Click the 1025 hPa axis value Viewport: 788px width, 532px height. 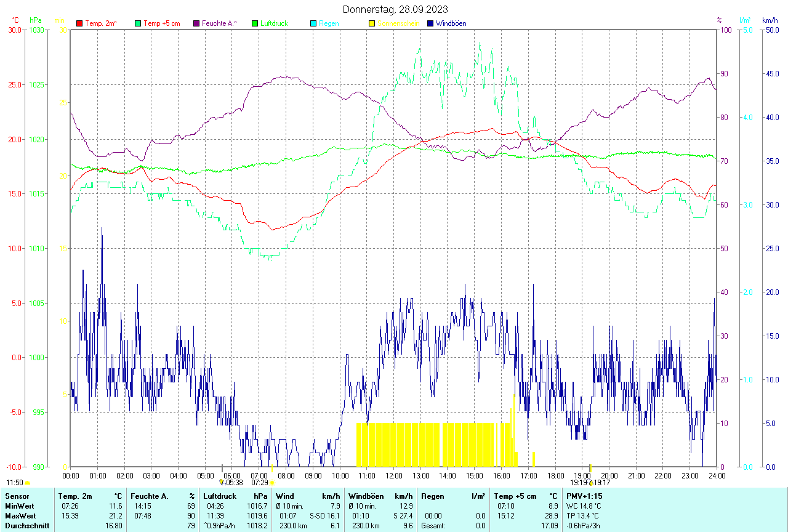point(37,84)
